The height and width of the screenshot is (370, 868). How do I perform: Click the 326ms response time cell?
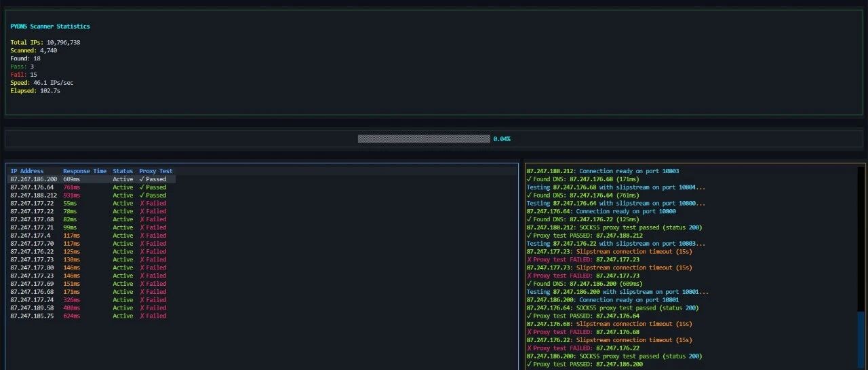point(72,300)
